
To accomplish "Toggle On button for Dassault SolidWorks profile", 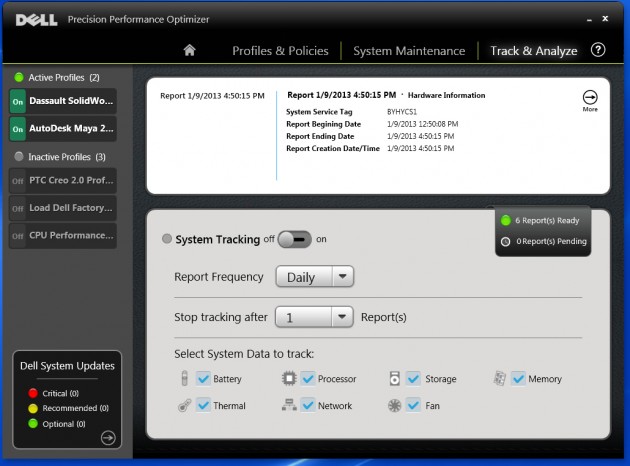I will click(x=18, y=101).
